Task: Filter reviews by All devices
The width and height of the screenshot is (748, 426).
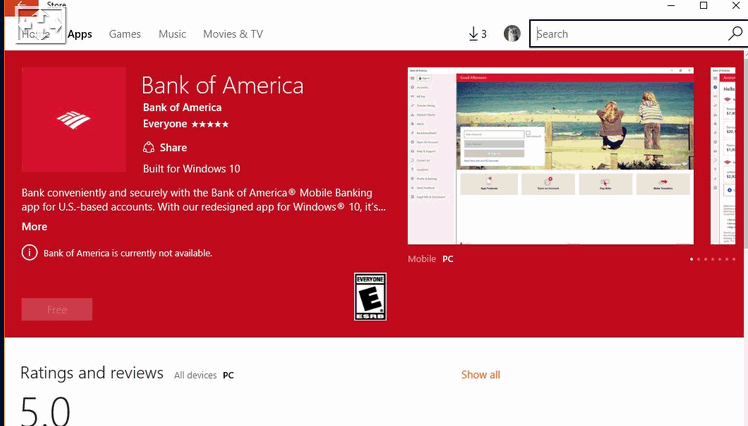Action: tap(195, 375)
